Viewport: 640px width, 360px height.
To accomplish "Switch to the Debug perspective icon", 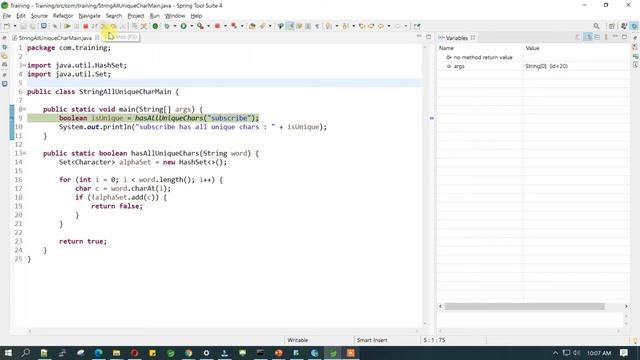I will point(634,26).
